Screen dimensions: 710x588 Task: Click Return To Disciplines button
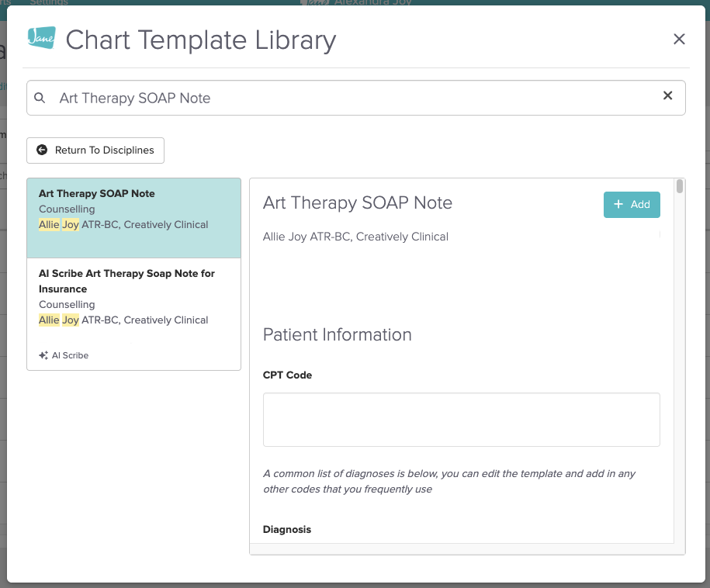[95, 150]
